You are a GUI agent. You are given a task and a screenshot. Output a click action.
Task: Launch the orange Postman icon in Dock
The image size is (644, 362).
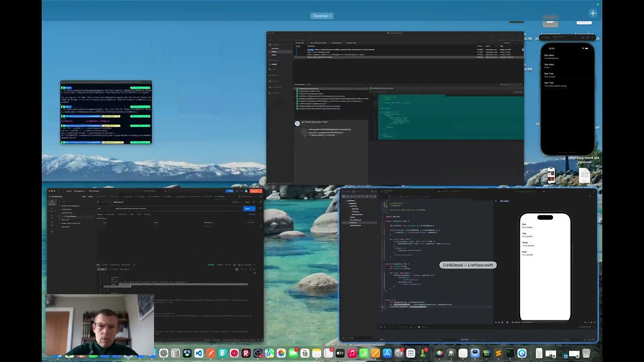click(x=210, y=353)
